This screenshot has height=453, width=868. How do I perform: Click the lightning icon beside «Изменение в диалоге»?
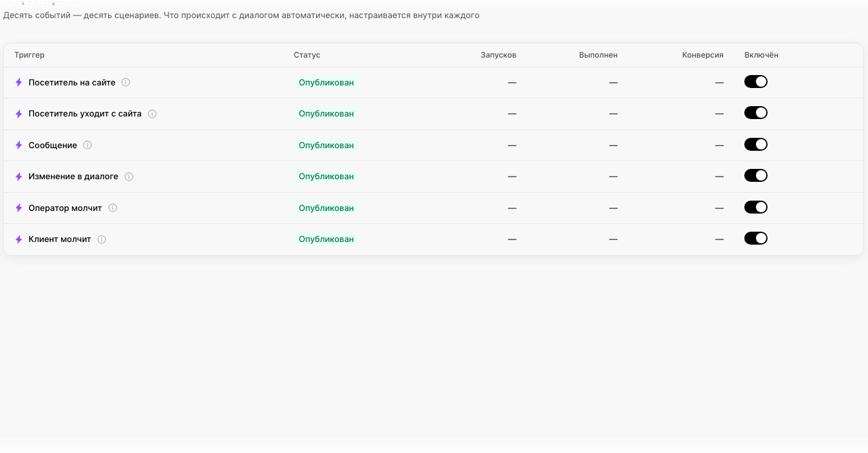19,177
